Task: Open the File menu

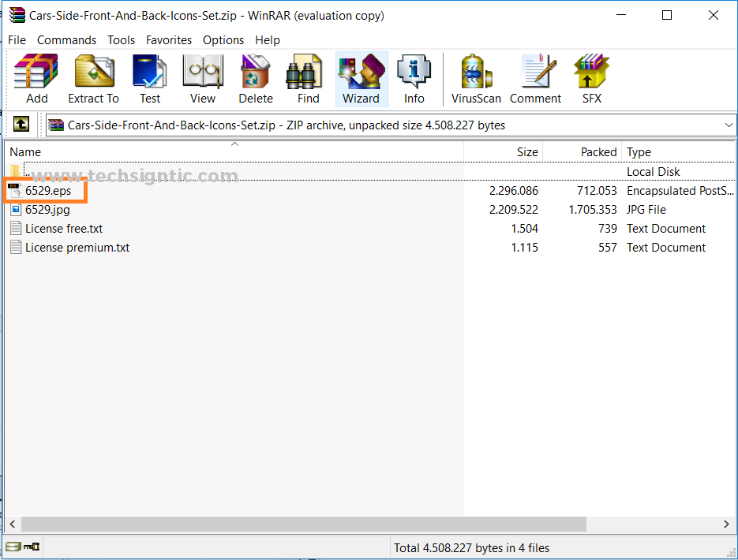Action: tap(17, 40)
